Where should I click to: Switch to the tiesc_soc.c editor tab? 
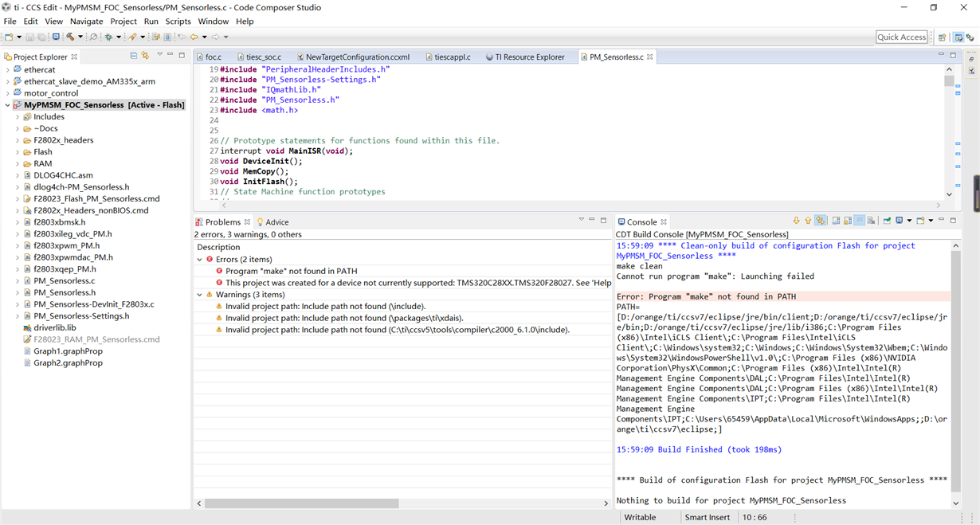coord(263,57)
